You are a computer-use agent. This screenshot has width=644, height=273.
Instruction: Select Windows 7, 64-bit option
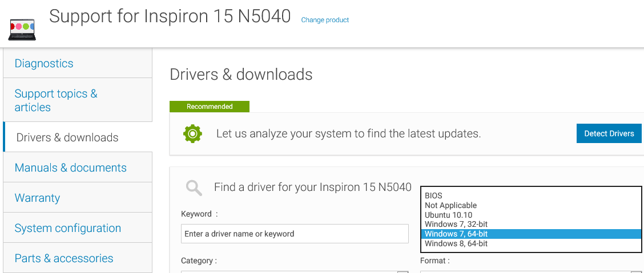click(x=530, y=234)
